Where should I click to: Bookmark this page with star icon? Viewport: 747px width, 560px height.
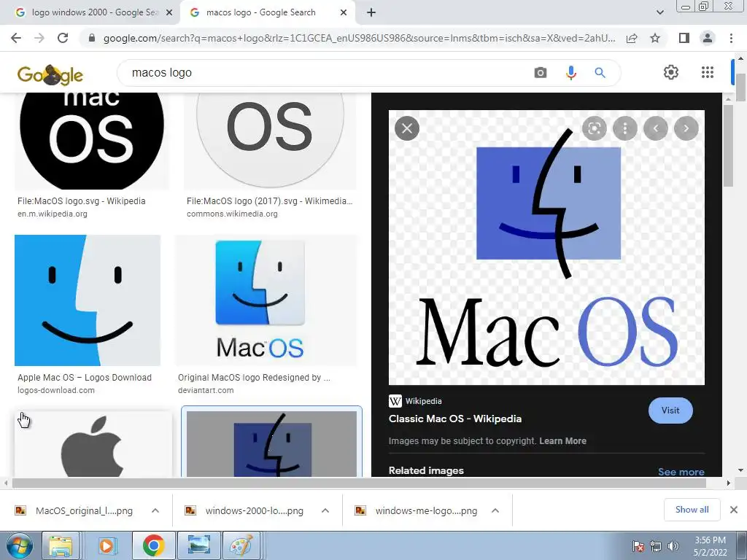click(x=655, y=38)
